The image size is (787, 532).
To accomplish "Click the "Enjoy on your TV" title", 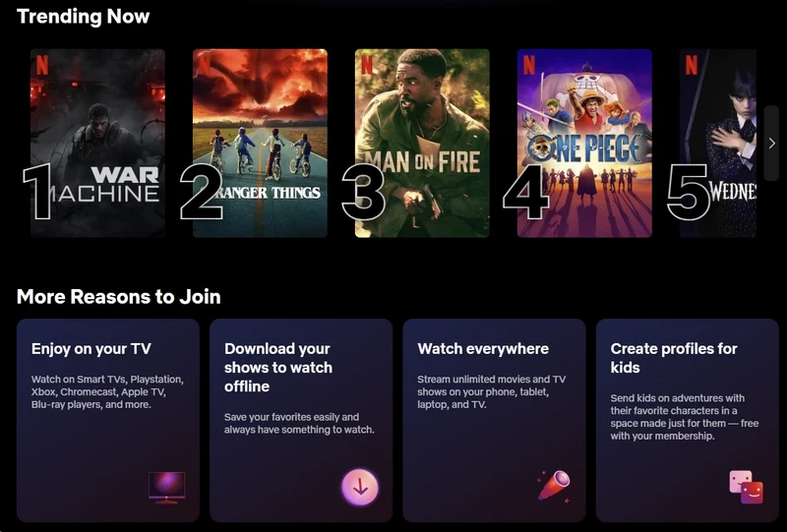I will (x=91, y=349).
